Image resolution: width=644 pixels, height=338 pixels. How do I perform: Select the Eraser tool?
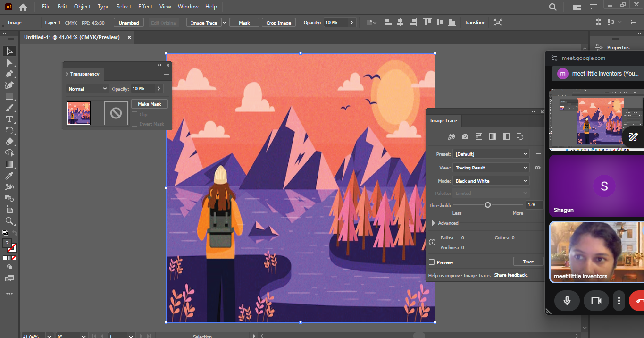9,142
